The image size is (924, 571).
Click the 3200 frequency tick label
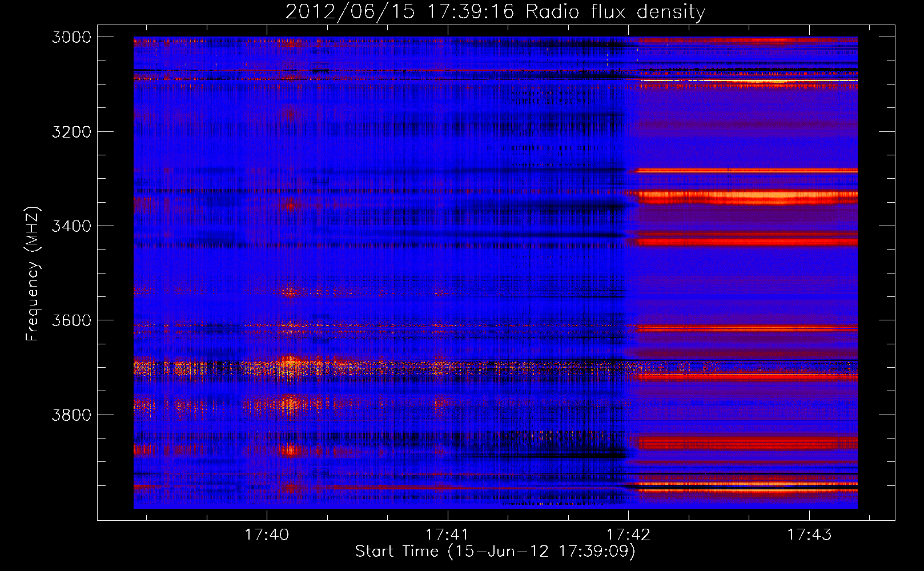pos(71,132)
